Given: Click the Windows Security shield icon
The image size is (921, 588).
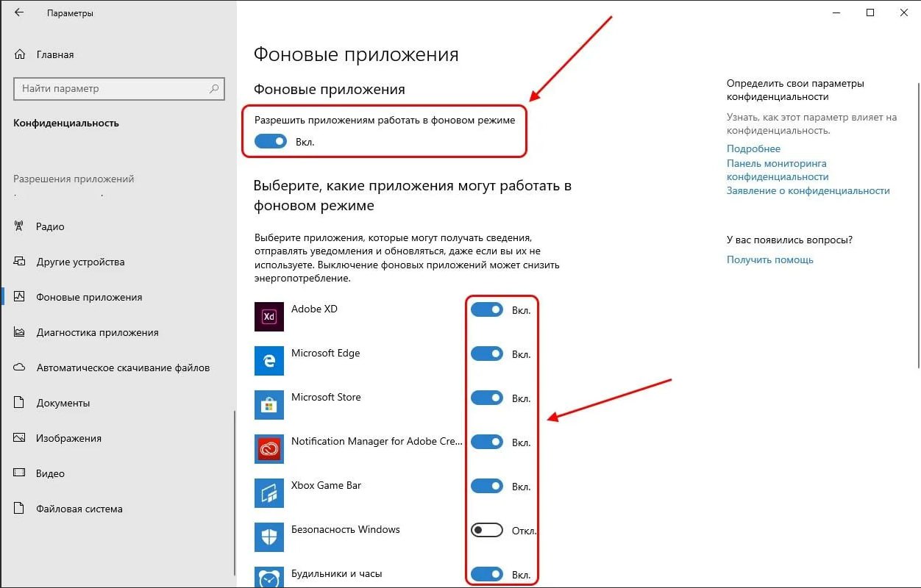Looking at the screenshot, I should coord(269,537).
